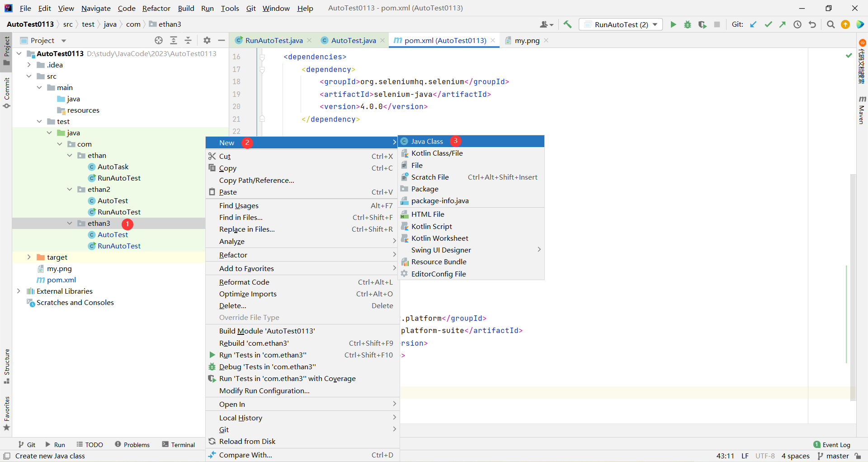Click UTF-8 encoding in status bar
The height and width of the screenshot is (462, 868).
pyautogui.click(x=765, y=456)
